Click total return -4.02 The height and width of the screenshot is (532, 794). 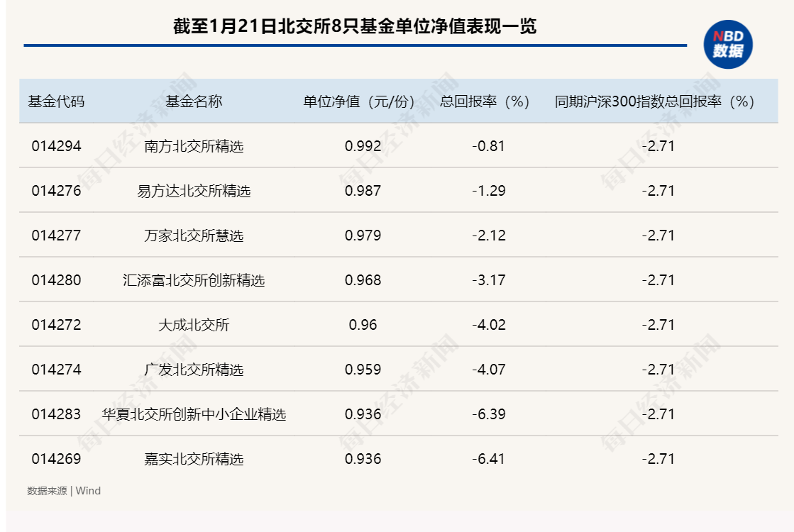pos(488,324)
